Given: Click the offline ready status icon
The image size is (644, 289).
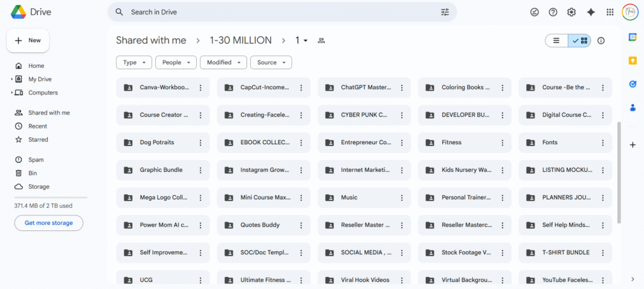Looking at the screenshot, I should click(x=535, y=12).
